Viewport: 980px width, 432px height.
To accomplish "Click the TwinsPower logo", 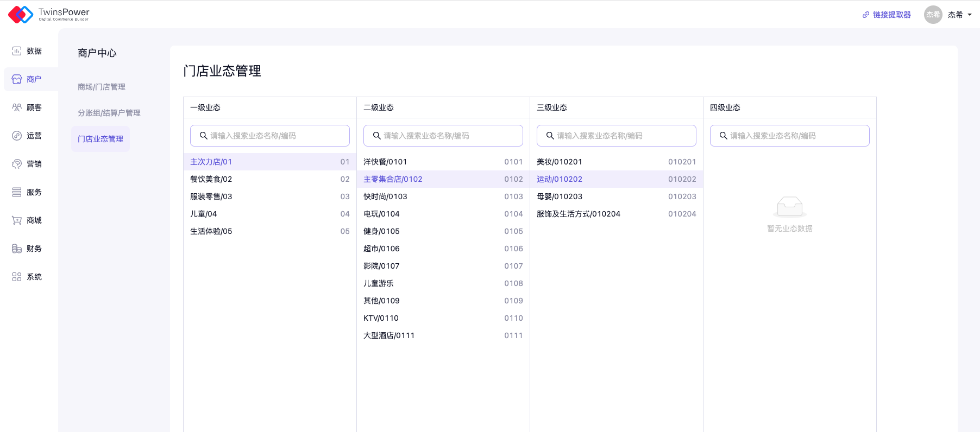I will coord(49,15).
